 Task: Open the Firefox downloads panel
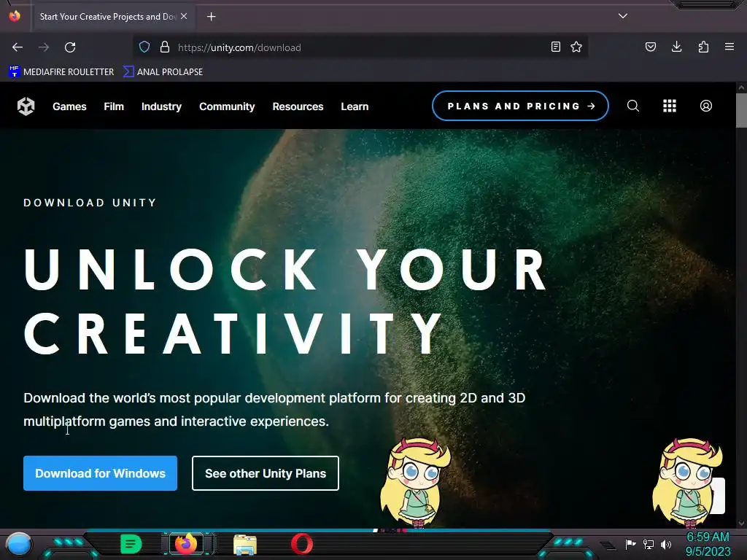(x=676, y=47)
